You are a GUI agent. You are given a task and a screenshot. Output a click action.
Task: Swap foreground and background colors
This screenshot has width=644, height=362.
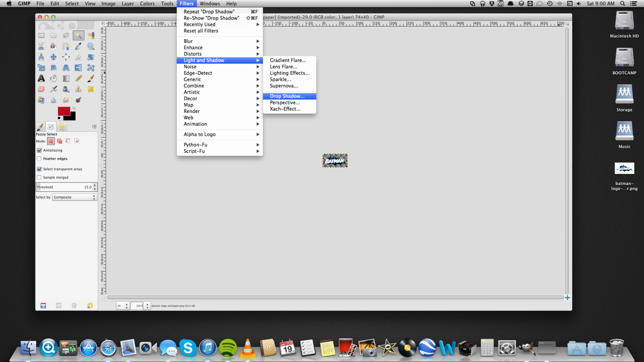pos(74,109)
